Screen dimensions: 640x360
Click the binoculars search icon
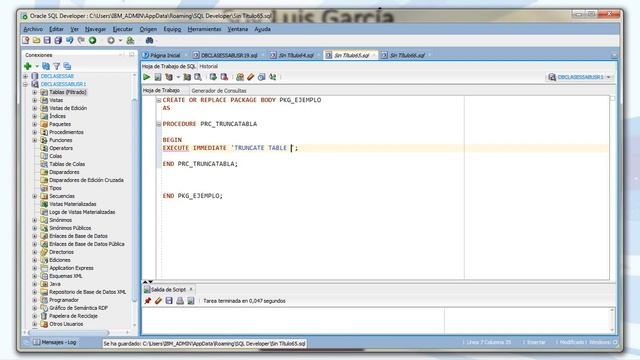coord(149,40)
